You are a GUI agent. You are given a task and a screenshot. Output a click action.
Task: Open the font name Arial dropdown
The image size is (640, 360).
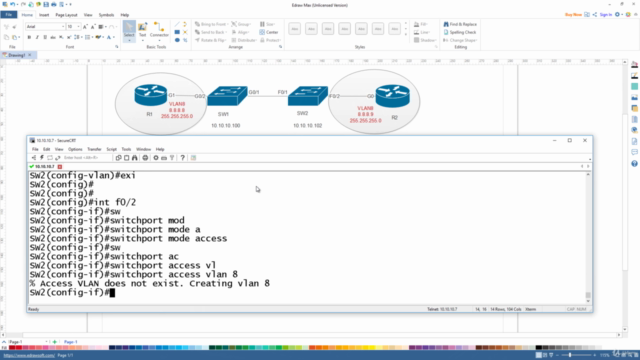click(63, 27)
